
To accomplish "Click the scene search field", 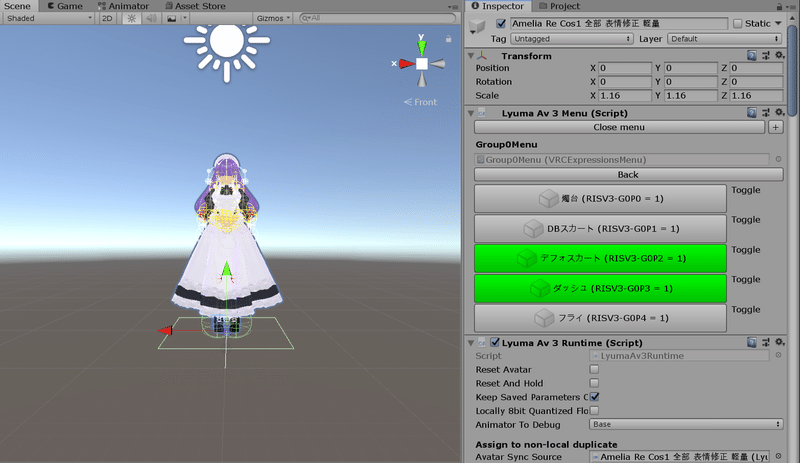I will coord(378,18).
